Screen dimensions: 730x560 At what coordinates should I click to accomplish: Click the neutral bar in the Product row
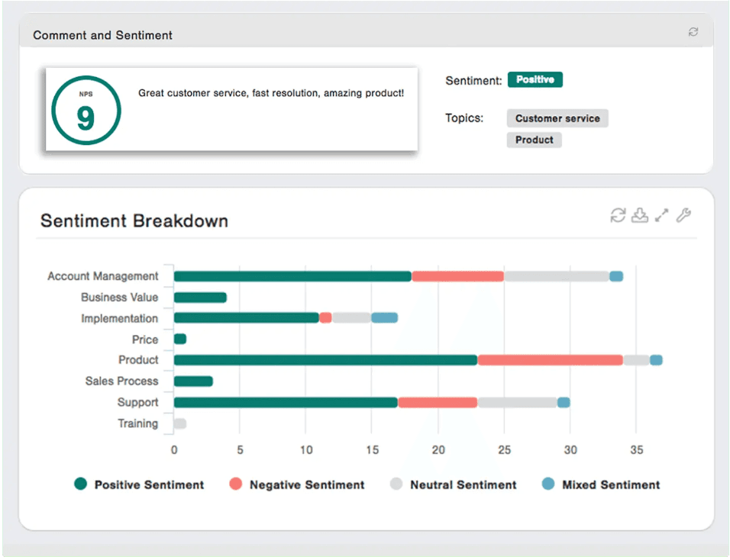pyautogui.click(x=636, y=360)
